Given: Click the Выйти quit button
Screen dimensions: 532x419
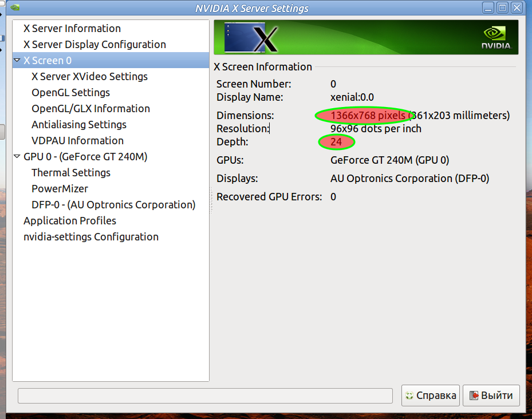Looking at the screenshot, I should (x=491, y=396).
